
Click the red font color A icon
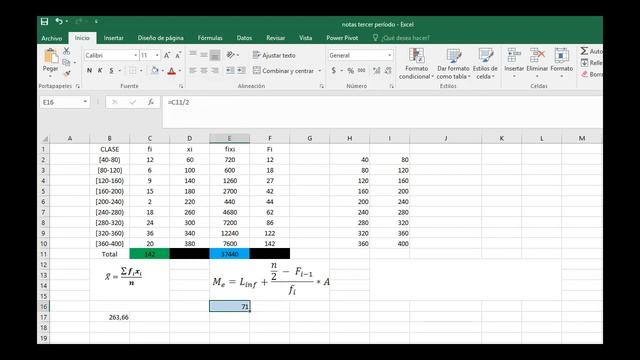pos(172,71)
